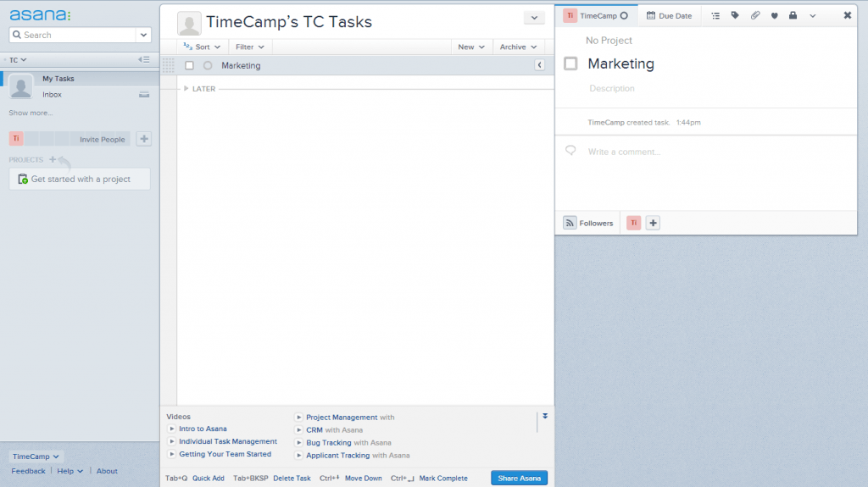Open the Project Management video link
868x487 pixels.
[342, 418]
